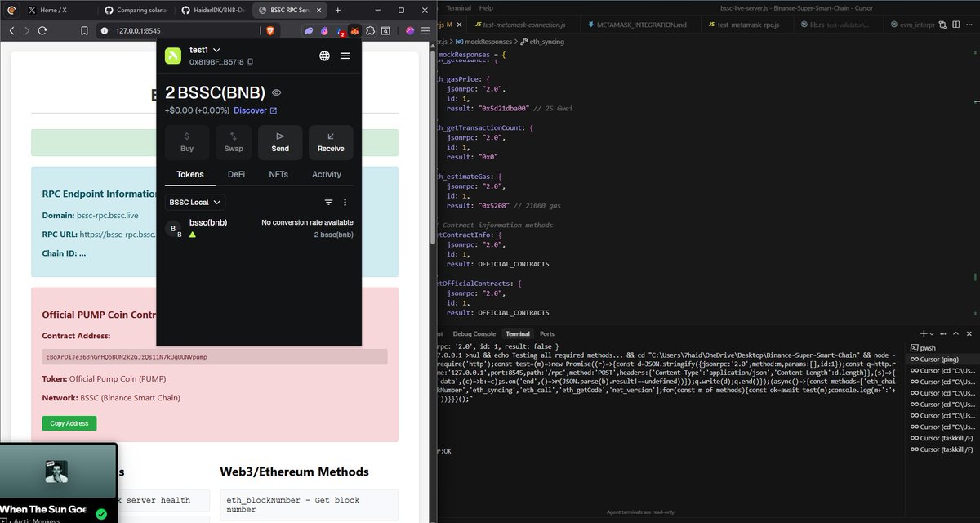
Task: Open the browser extensions puzzle icon
Action: pos(370,30)
